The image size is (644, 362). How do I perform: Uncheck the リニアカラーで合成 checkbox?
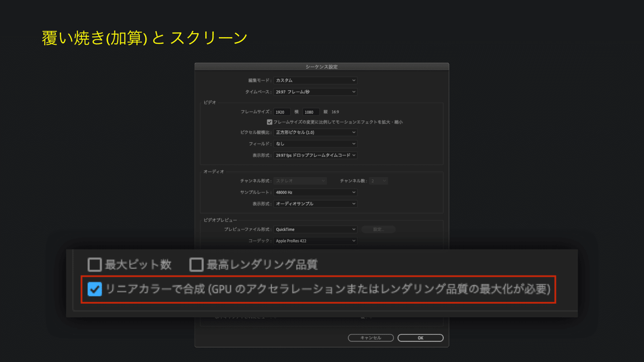click(95, 289)
